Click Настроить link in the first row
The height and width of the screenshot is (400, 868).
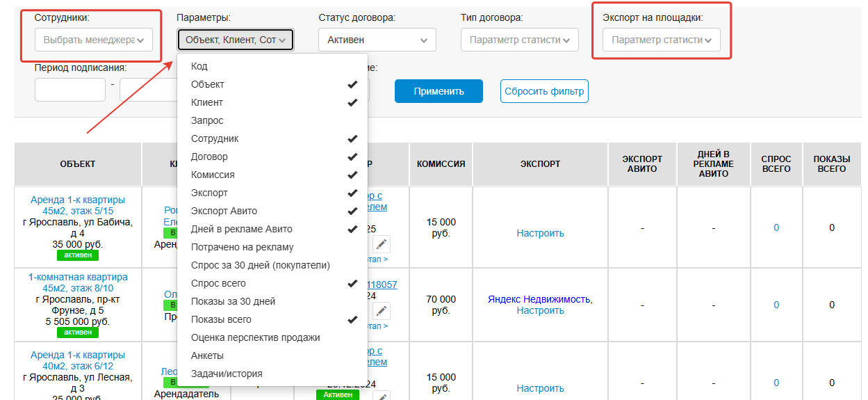(x=540, y=233)
